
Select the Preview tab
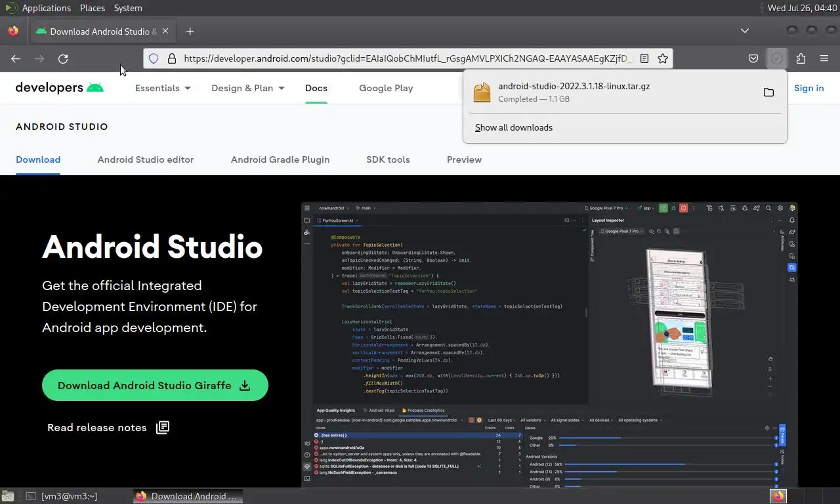click(x=464, y=159)
